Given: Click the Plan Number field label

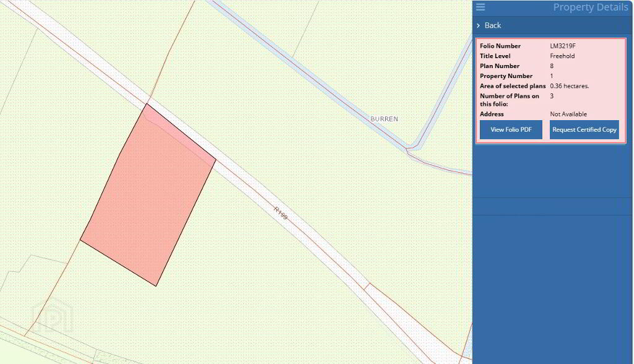Looking at the screenshot, I should click(499, 66).
